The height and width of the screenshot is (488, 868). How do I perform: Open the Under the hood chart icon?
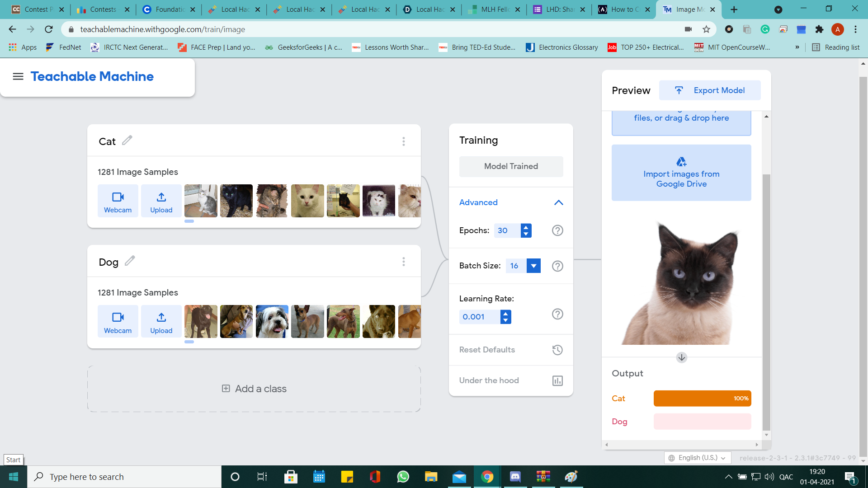557,380
